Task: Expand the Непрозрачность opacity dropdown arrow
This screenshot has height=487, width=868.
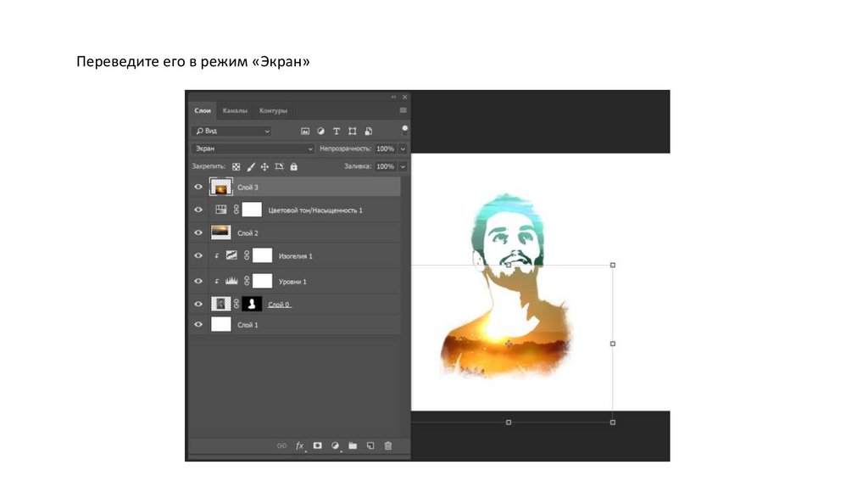Action: click(x=403, y=148)
